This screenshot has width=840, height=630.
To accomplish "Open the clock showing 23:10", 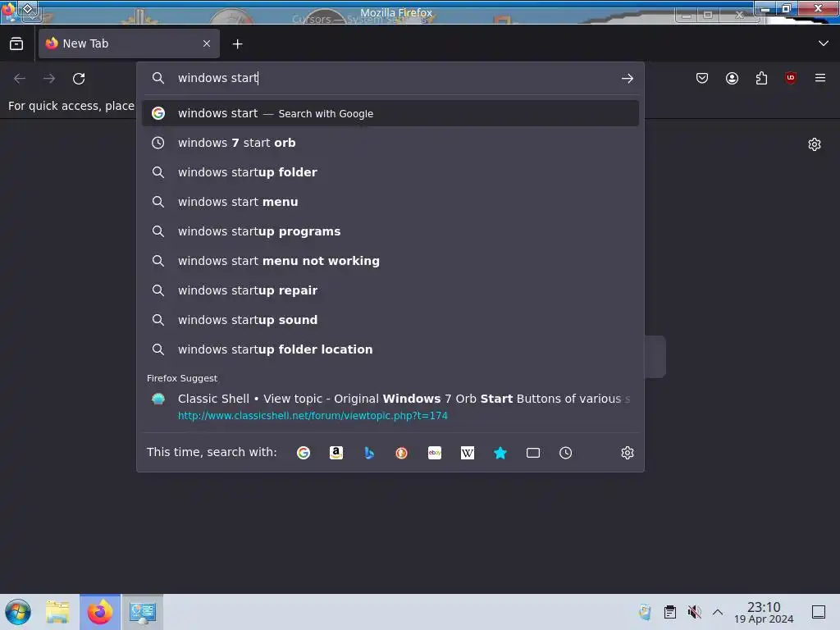I will 764,612.
